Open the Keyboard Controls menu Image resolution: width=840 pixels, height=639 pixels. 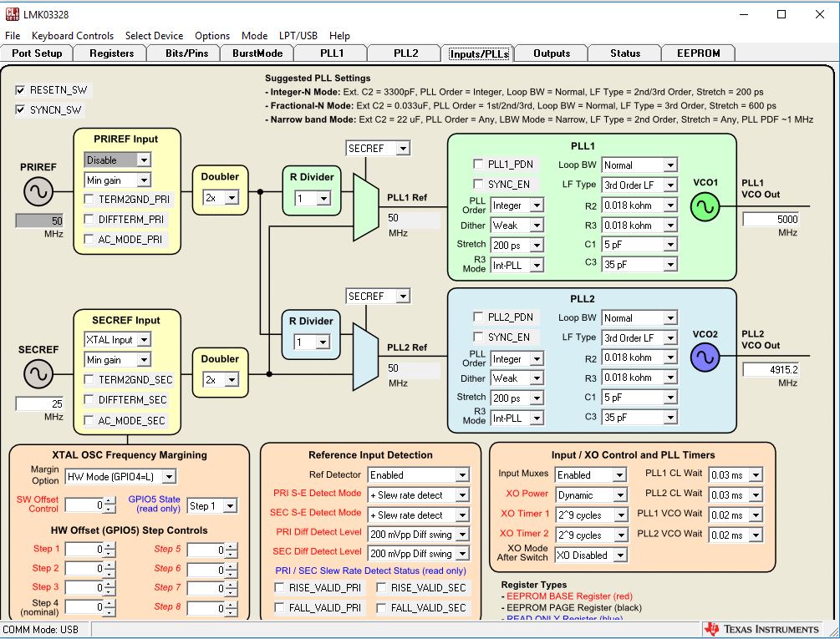coord(73,36)
